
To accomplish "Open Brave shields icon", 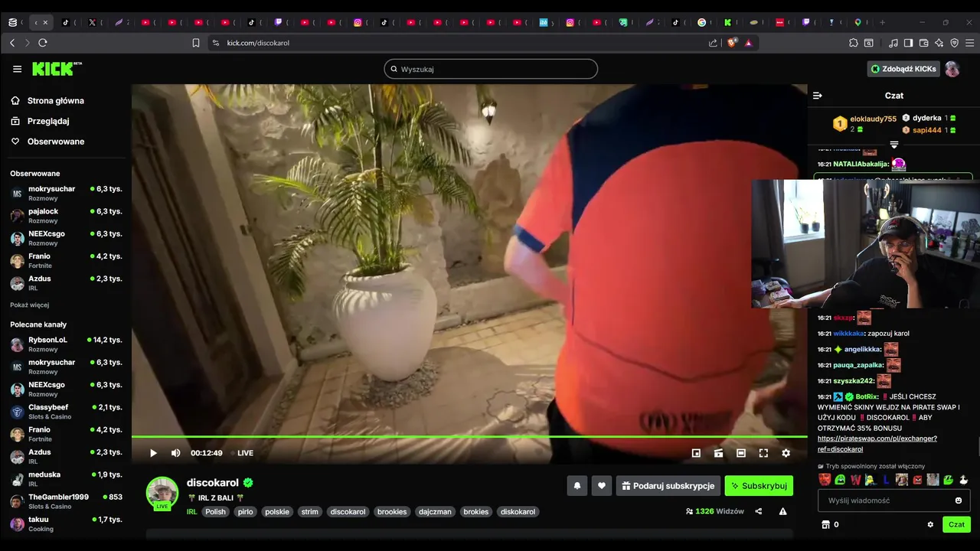I will [x=732, y=43].
